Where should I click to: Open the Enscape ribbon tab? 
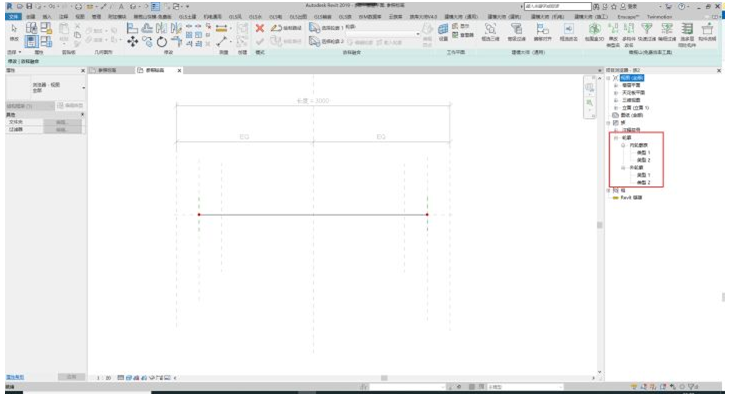click(628, 17)
